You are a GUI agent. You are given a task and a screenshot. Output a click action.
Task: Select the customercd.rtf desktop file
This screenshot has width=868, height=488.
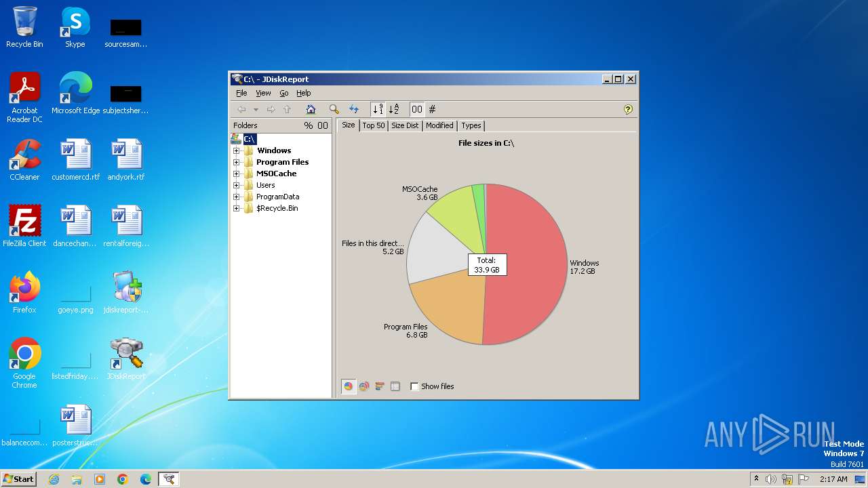pos(75,160)
